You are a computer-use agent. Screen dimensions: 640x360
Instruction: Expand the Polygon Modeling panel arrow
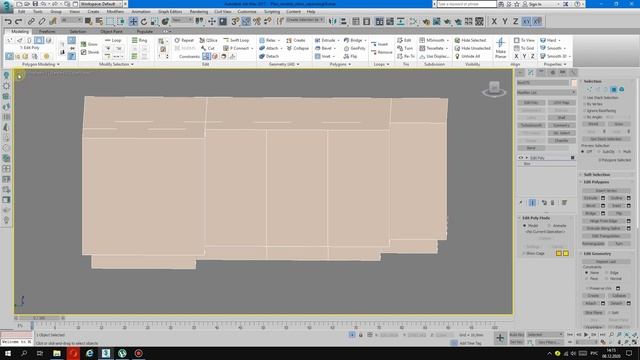pos(58,64)
